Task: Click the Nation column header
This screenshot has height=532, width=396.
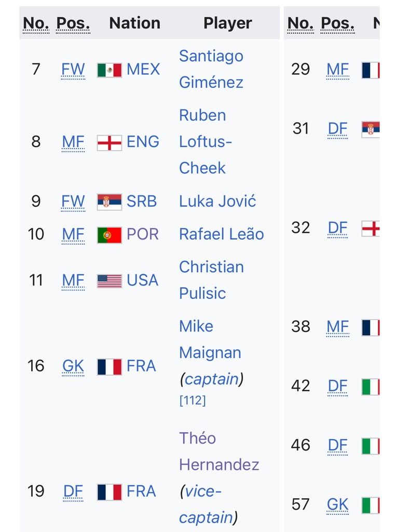Action: pyautogui.click(x=134, y=23)
